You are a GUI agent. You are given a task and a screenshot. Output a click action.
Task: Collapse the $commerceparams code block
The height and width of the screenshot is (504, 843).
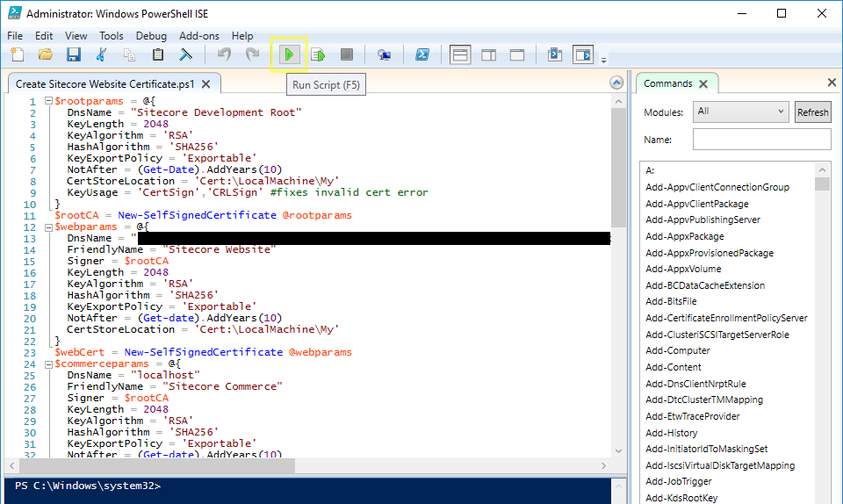(x=48, y=364)
